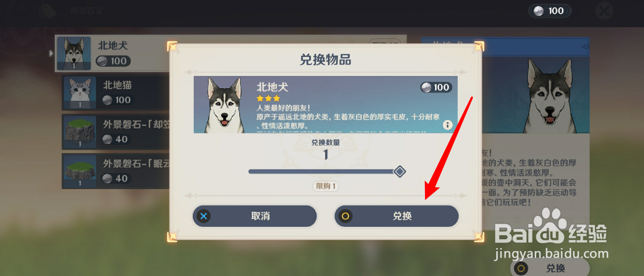Click the 100 coin price in dialog

point(436,87)
